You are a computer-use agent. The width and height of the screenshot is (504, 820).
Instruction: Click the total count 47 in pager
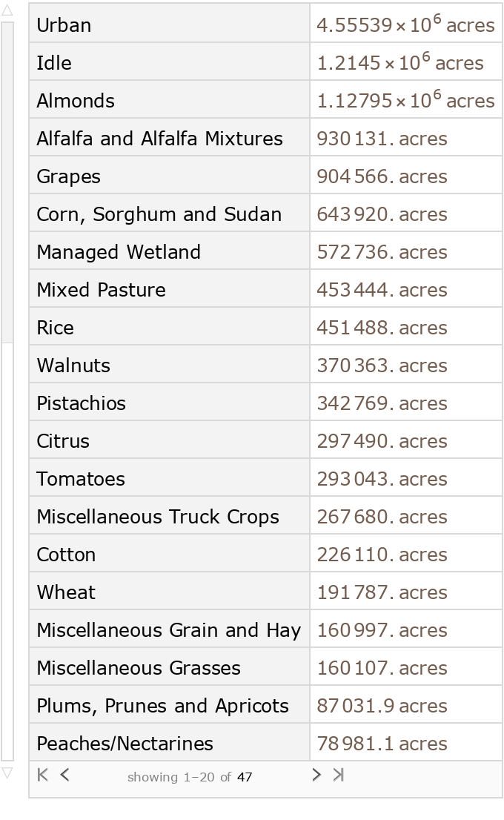(245, 778)
